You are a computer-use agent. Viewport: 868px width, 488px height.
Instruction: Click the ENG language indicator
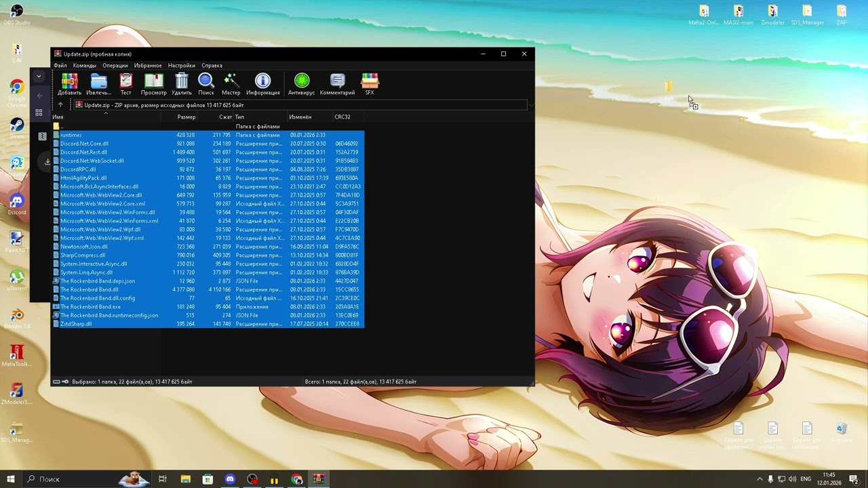[x=806, y=479]
